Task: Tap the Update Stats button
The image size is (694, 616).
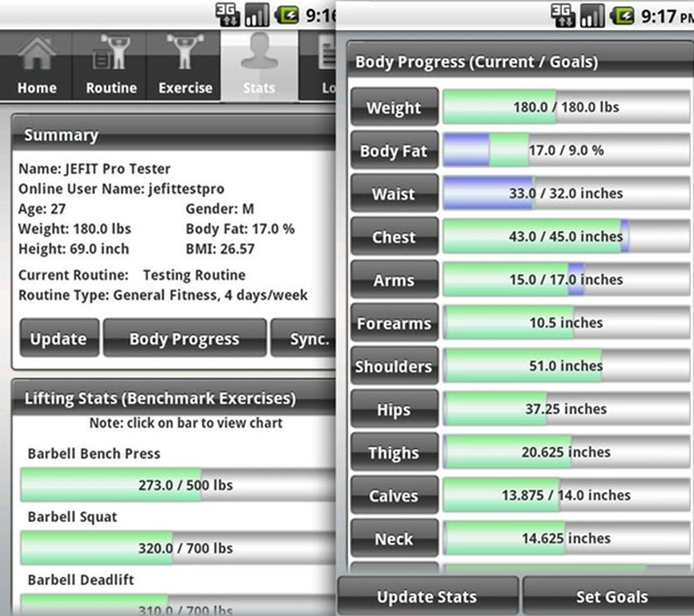Action: [427, 596]
